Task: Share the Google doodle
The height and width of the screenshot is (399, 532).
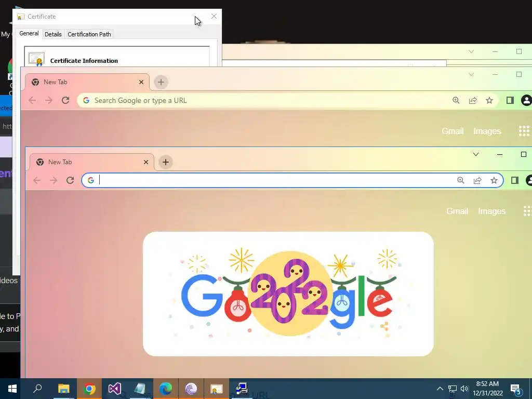Action: pos(384,326)
